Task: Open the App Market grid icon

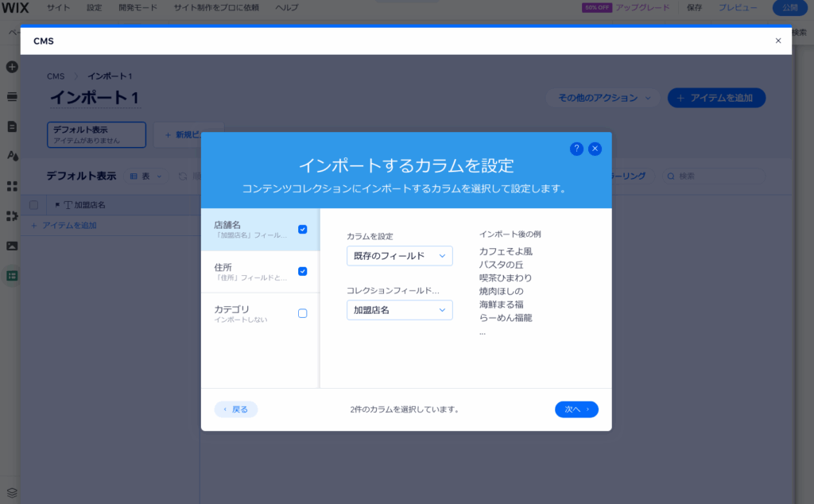Action: [x=11, y=185]
